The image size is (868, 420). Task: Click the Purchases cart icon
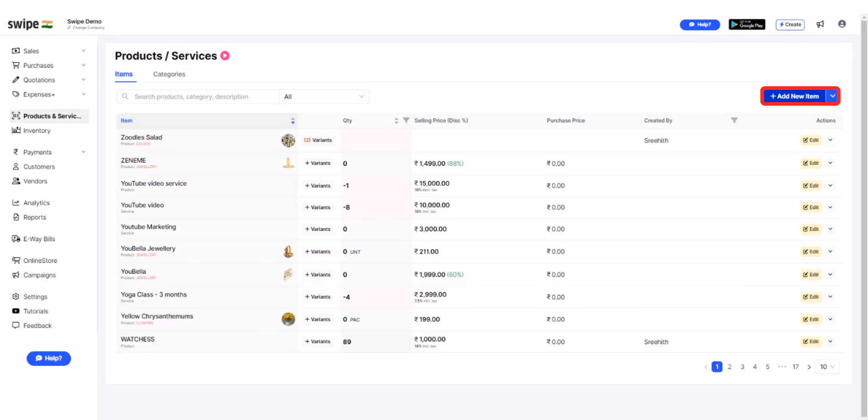click(x=16, y=65)
